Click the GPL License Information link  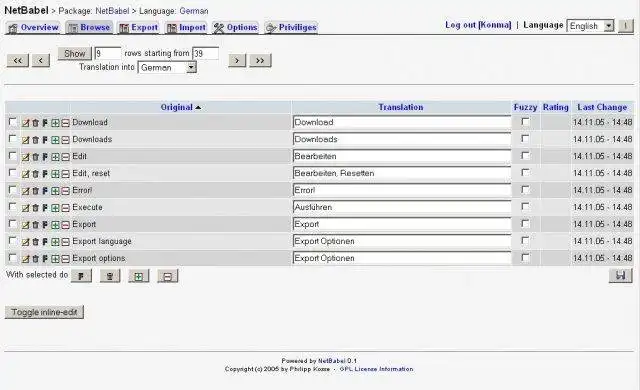376,369
